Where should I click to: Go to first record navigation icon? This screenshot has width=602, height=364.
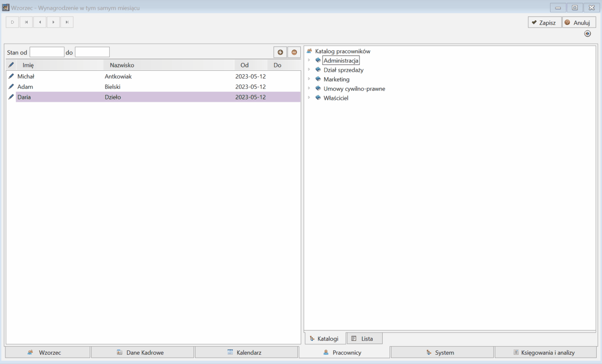coord(26,22)
